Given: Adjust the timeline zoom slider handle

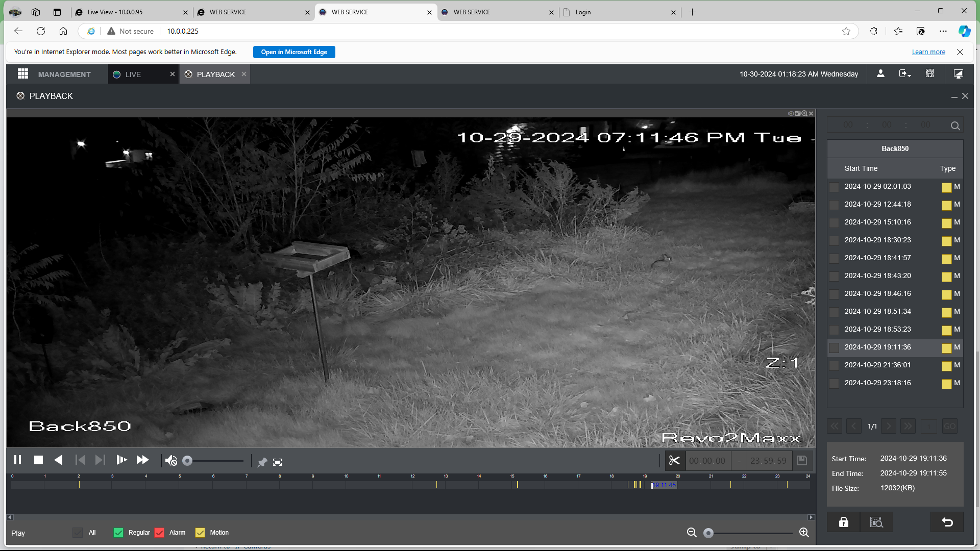Looking at the screenshot, I should click(x=708, y=533).
